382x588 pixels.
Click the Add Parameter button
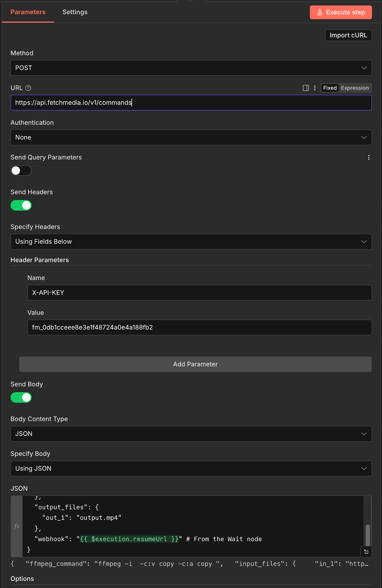(195, 364)
